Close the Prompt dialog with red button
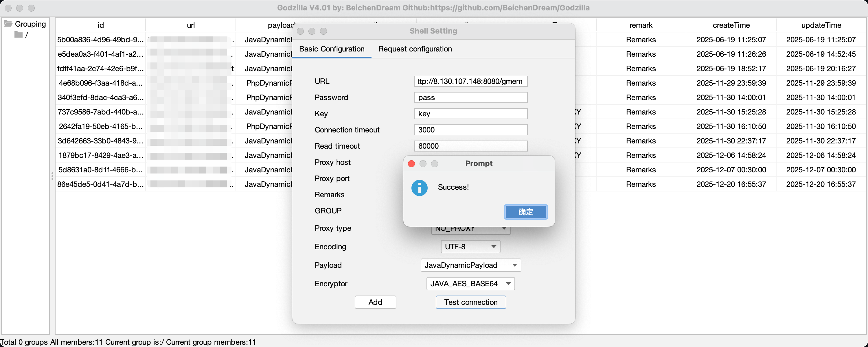Image resolution: width=868 pixels, height=347 pixels. tap(411, 163)
